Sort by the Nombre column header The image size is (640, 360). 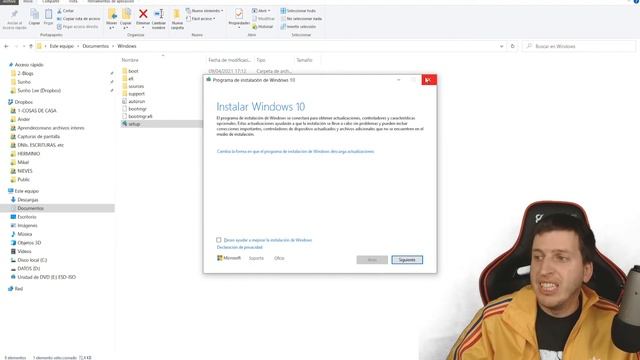(x=130, y=60)
